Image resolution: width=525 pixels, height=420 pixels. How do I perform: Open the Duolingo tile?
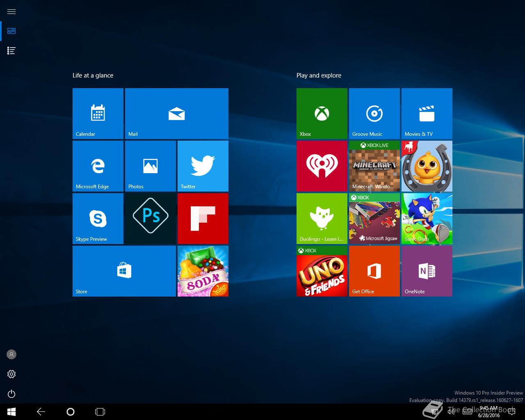coord(322,219)
